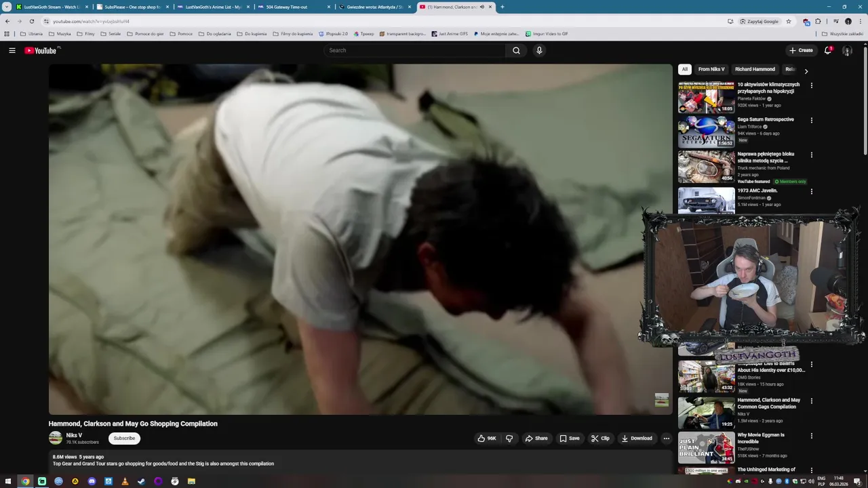The height and width of the screenshot is (488, 868).
Task: Open Chrome tab search dropdown arrow
Action: [x=7, y=7]
